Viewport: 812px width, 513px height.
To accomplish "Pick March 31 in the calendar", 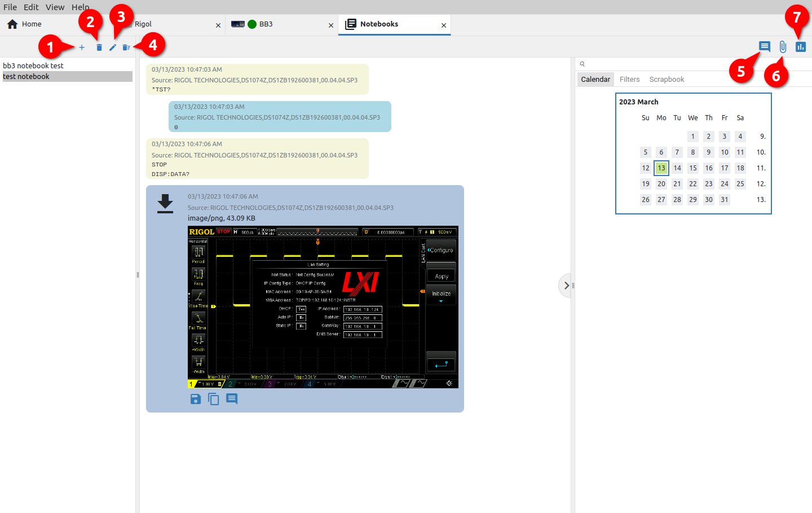I will pos(725,200).
